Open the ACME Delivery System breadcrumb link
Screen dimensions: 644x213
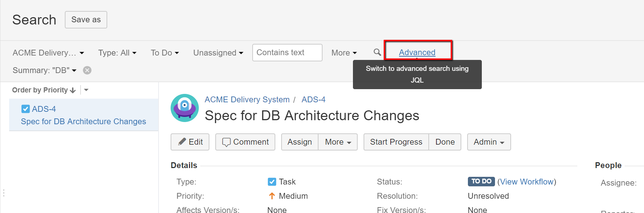point(247,99)
